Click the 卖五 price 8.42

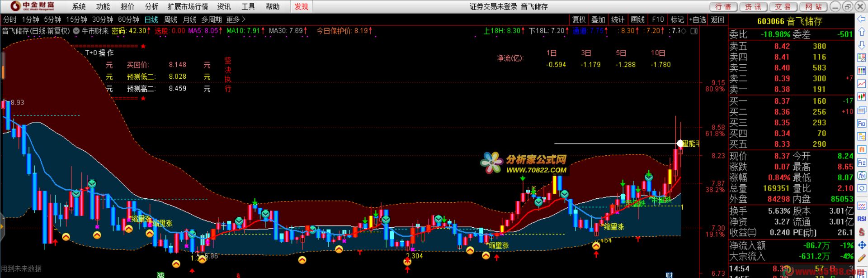782,46
